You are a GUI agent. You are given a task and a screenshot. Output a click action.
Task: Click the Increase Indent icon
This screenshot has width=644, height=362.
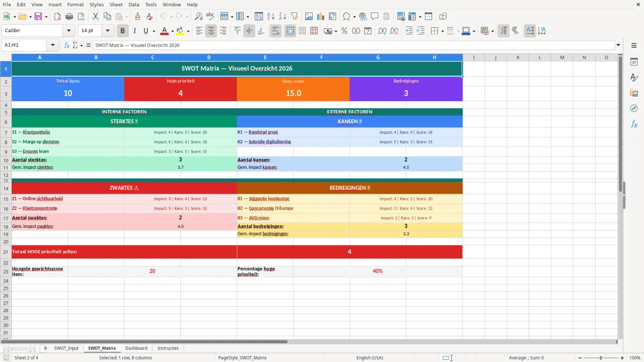[x=409, y=31]
